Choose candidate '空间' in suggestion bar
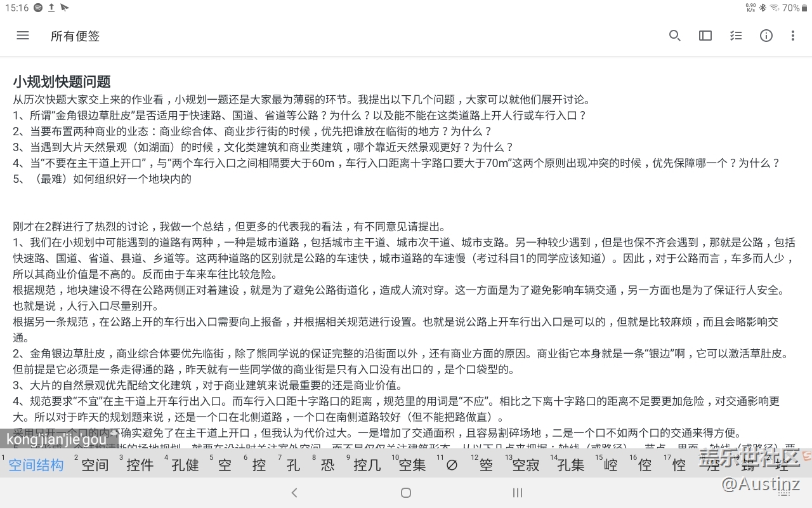The image size is (812, 508). coord(95,465)
